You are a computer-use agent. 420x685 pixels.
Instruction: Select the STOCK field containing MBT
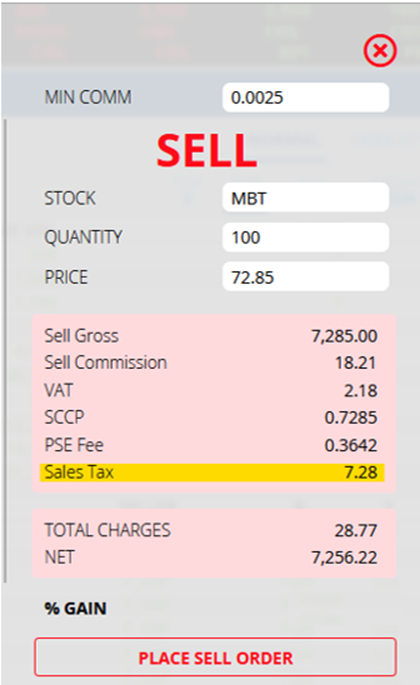pos(305,198)
